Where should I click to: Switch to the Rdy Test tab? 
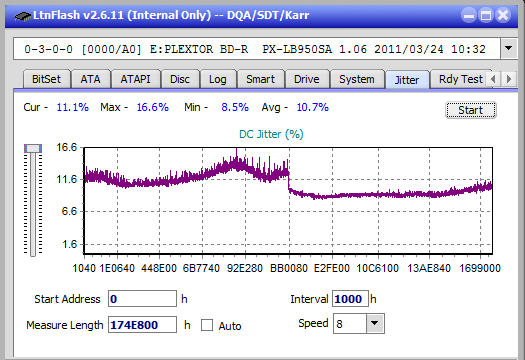coord(460,79)
